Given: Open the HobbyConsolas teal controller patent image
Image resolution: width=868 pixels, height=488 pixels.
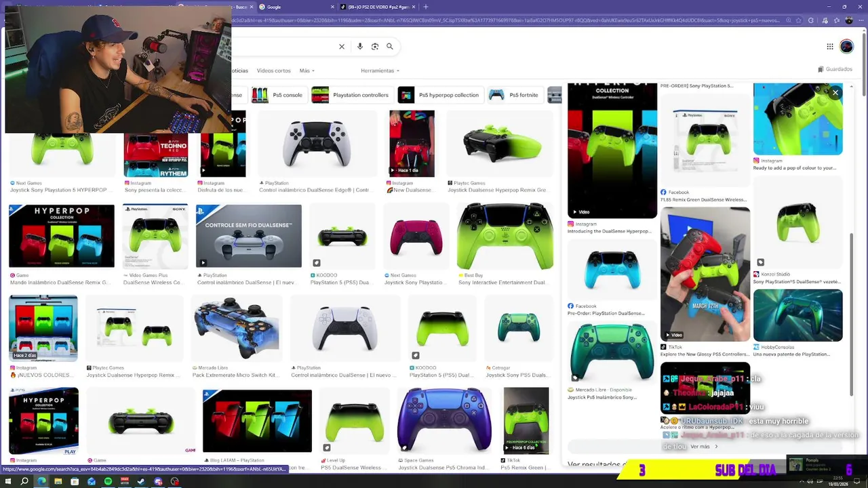Looking at the screenshot, I should [798, 315].
